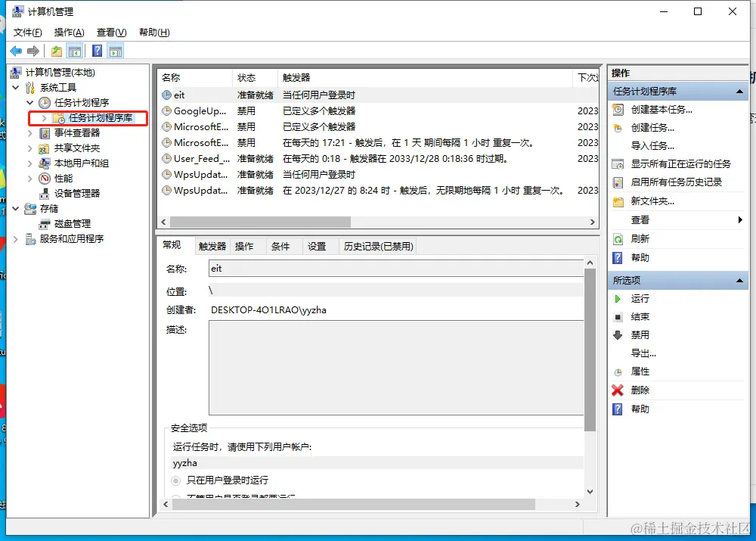Click the 创建任务 icon
This screenshot has height=541, width=756.
(618, 128)
